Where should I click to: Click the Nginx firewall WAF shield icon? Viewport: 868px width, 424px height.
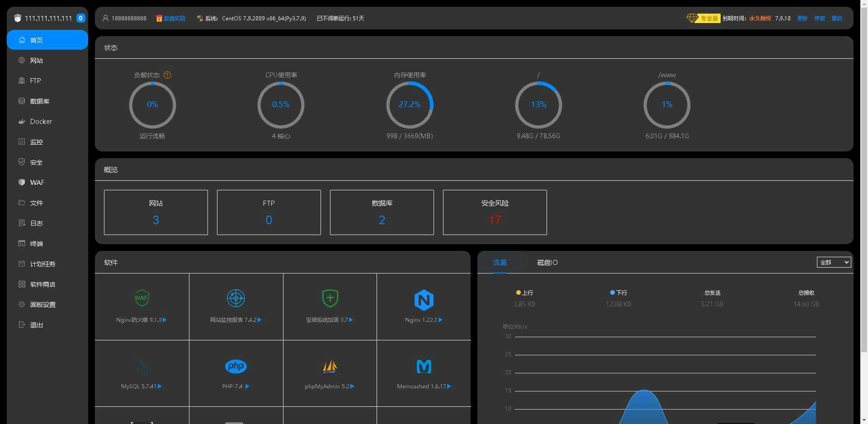pos(142,298)
